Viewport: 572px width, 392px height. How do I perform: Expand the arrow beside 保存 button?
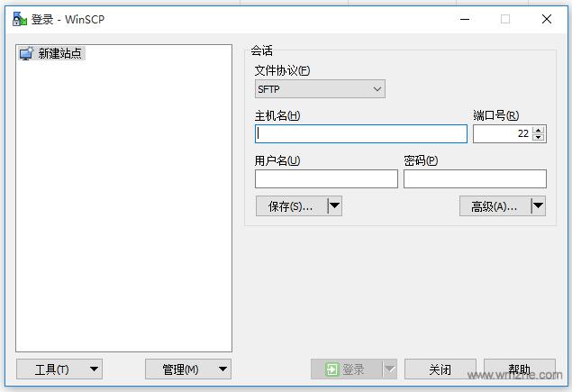point(334,206)
